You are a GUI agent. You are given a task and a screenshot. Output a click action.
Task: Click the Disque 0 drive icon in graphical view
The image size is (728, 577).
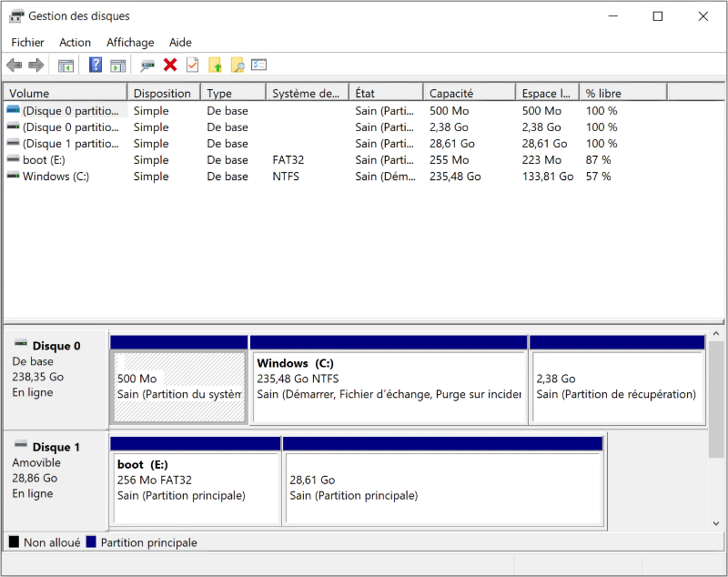pyautogui.click(x=21, y=344)
